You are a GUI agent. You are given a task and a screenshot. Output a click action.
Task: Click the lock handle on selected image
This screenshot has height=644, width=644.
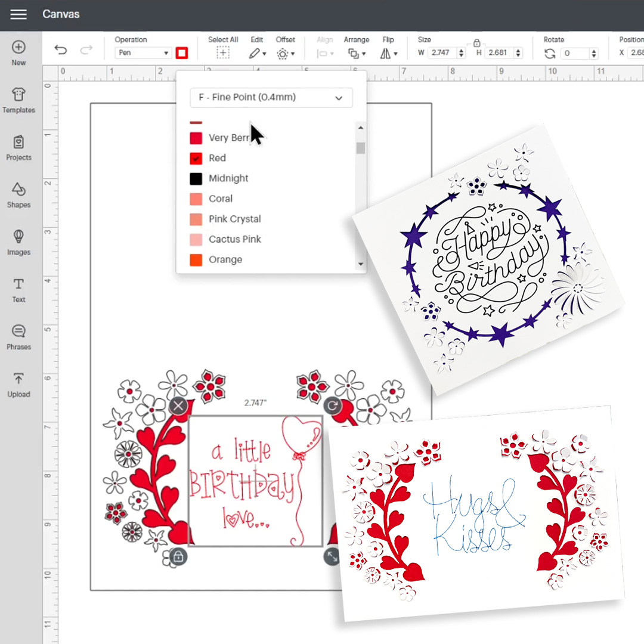(178, 557)
